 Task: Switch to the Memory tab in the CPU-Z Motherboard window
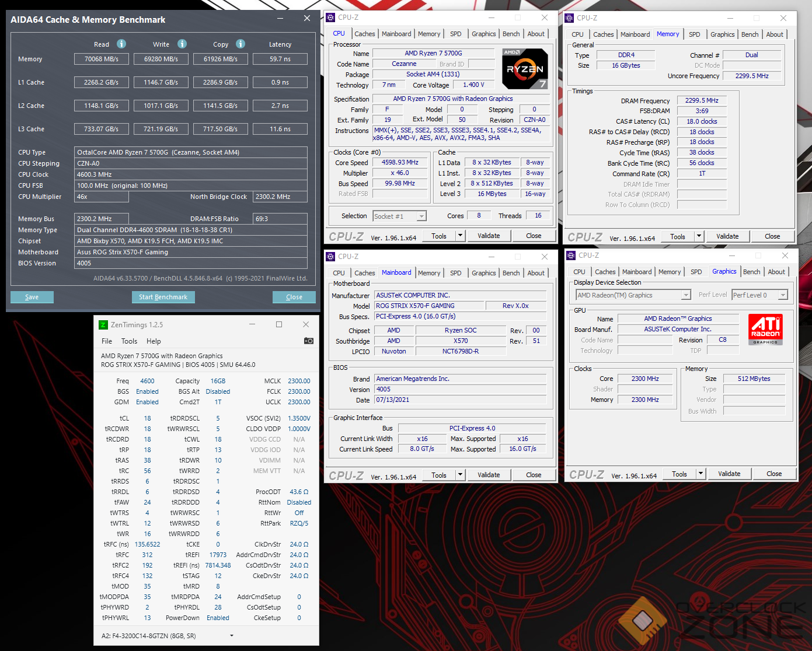[x=429, y=273]
